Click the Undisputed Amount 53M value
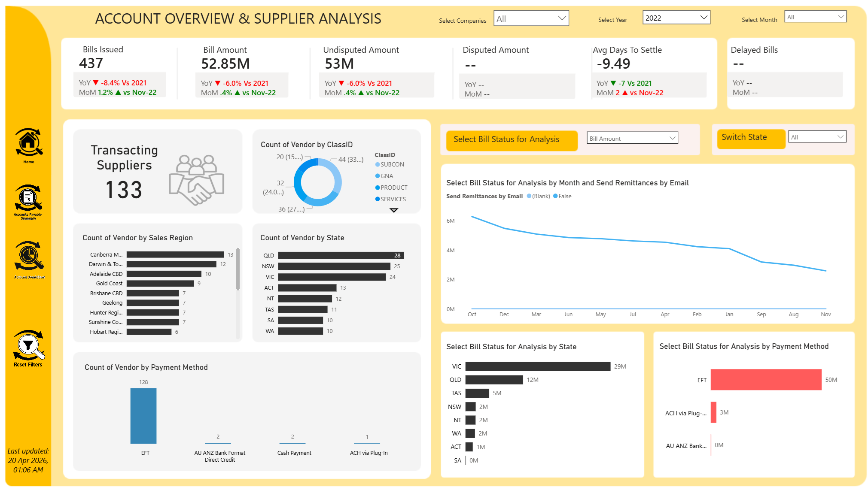The height and width of the screenshot is (490, 868). coord(339,64)
